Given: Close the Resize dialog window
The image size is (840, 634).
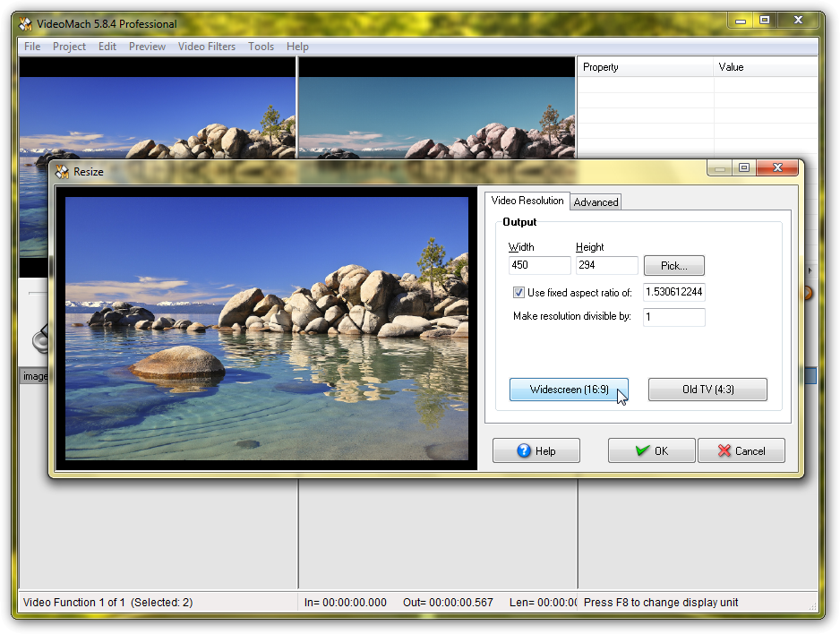Looking at the screenshot, I should tap(776, 167).
